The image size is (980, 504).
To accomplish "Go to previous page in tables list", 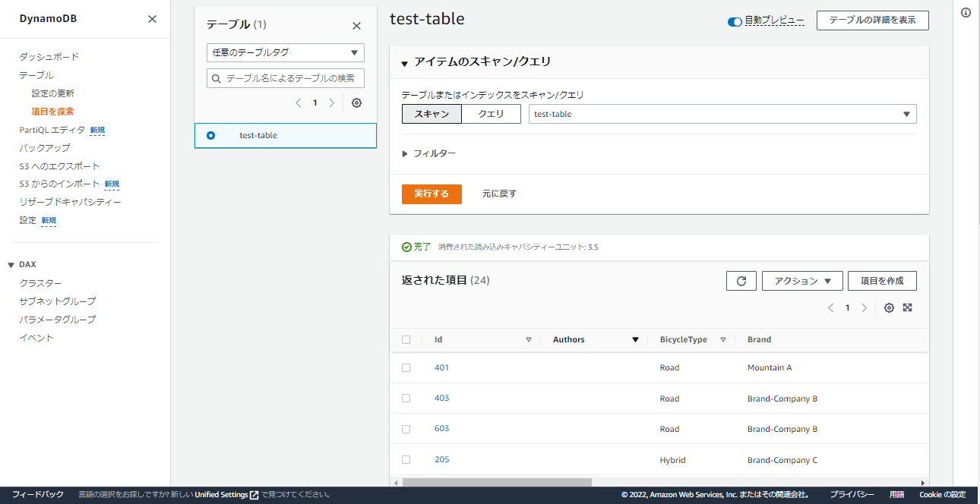I will pos(299,102).
